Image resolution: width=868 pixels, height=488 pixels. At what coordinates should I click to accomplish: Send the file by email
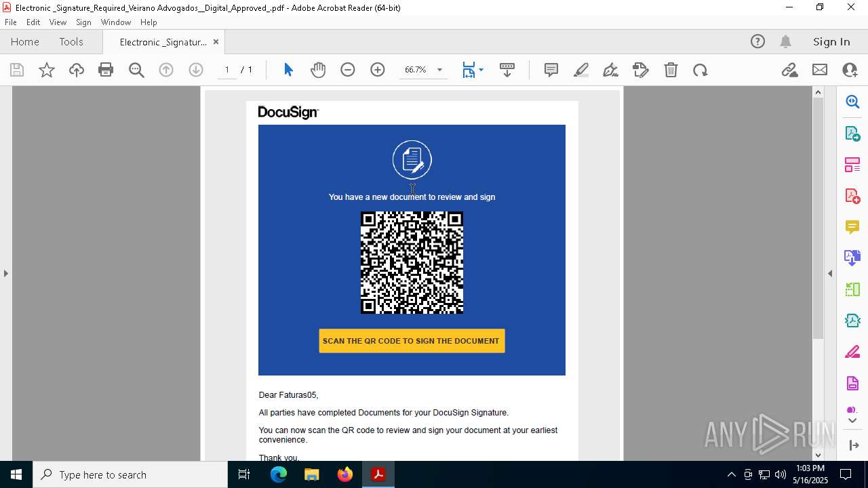coord(820,70)
